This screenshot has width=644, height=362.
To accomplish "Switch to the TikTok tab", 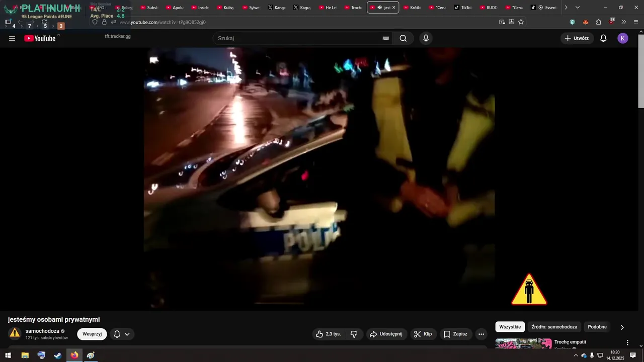I will 463,8.
